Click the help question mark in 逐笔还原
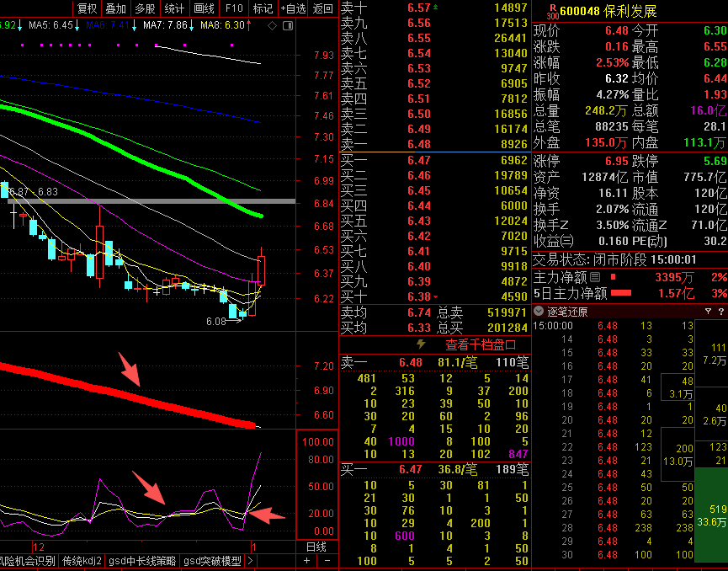Screen dimensions: 728x571 coord(720,312)
